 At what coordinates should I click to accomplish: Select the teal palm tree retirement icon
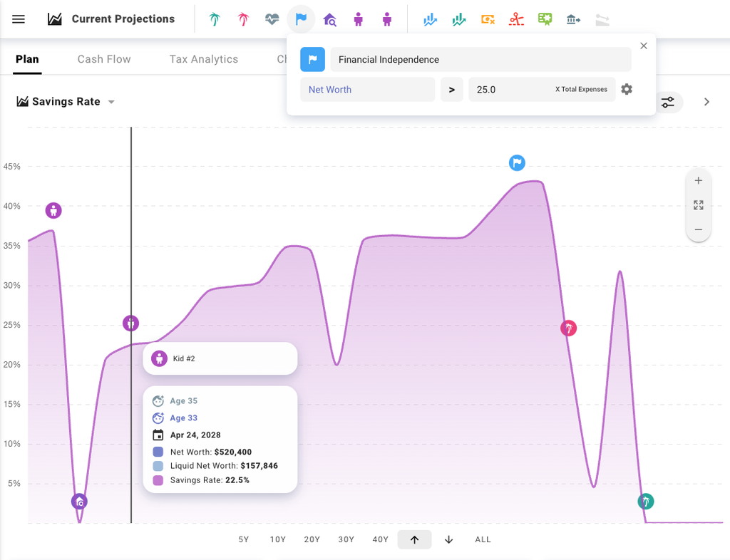[x=214, y=19]
